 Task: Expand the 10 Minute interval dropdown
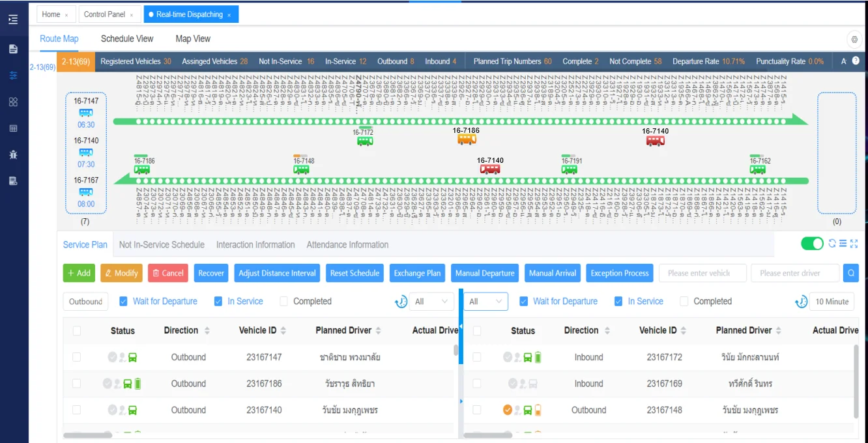click(x=832, y=302)
